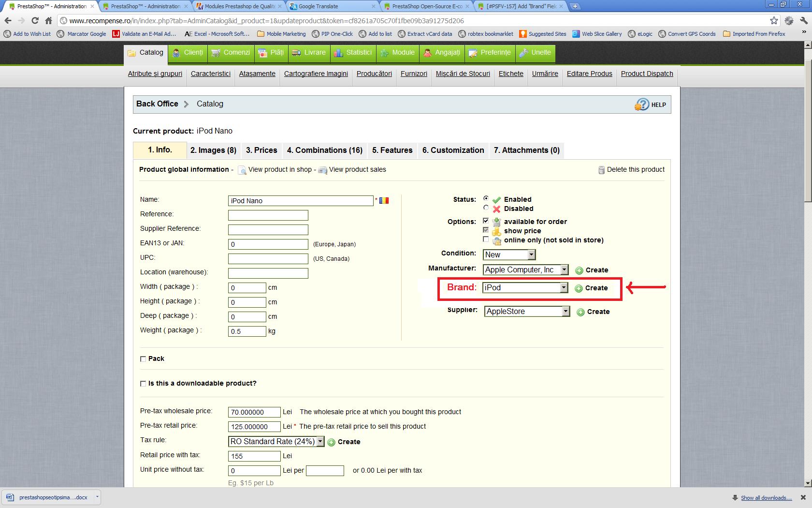The height and width of the screenshot is (508, 812).
Task: Click the browser Reload icon
Action: click(35, 21)
